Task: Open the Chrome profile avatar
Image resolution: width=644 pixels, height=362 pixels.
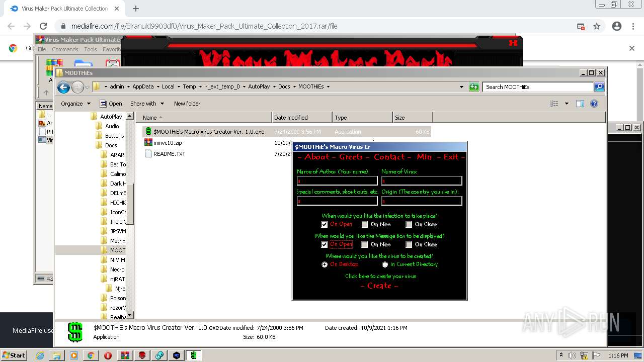Action: pos(617,26)
